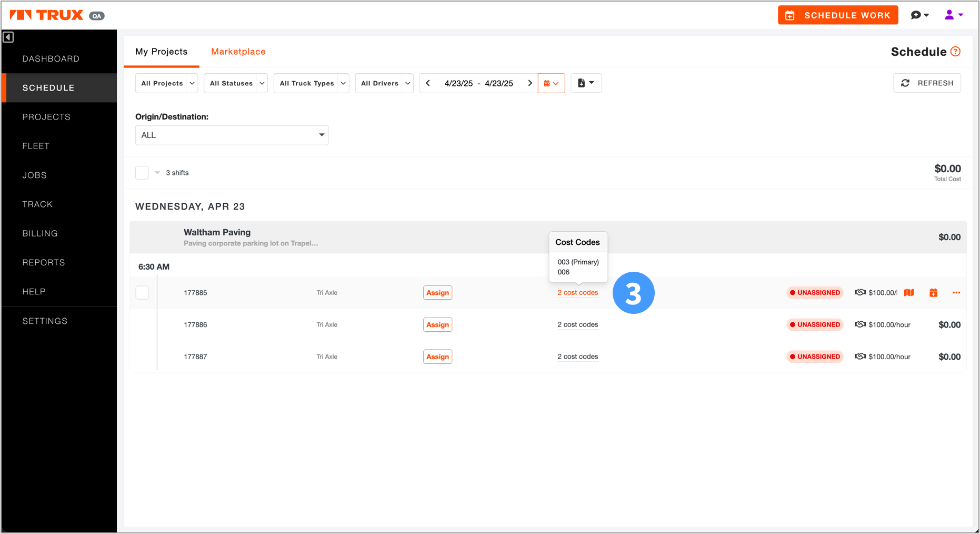Tick the checkbox for shift 177885
This screenshot has width=980, height=534.
[142, 293]
